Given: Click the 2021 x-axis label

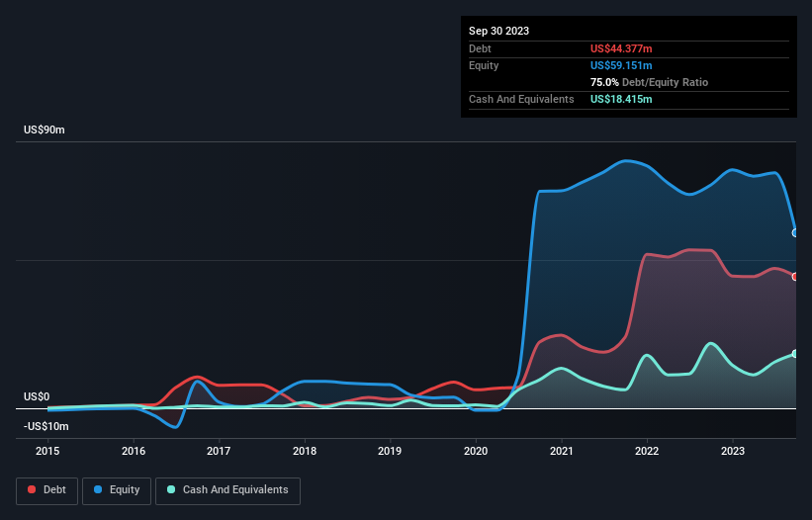Looking at the screenshot, I should pos(562,451).
